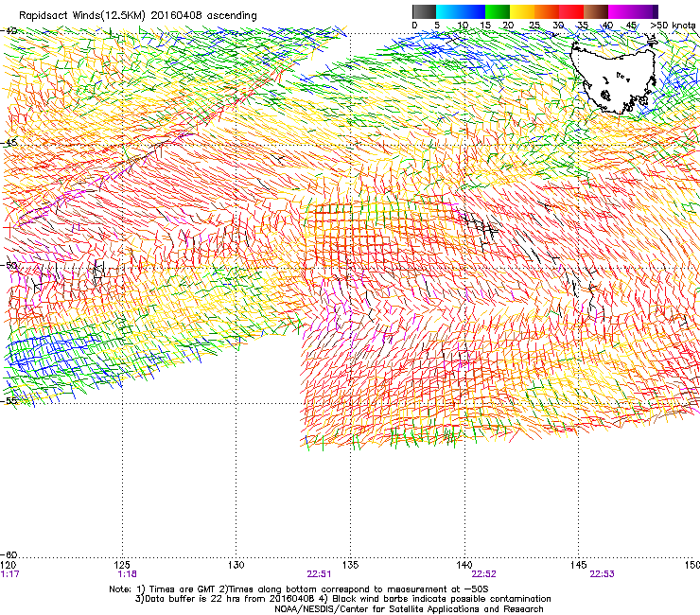Click the 22:53 pass time label
The width and height of the screenshot is (700, 615).
pos(602,574)
